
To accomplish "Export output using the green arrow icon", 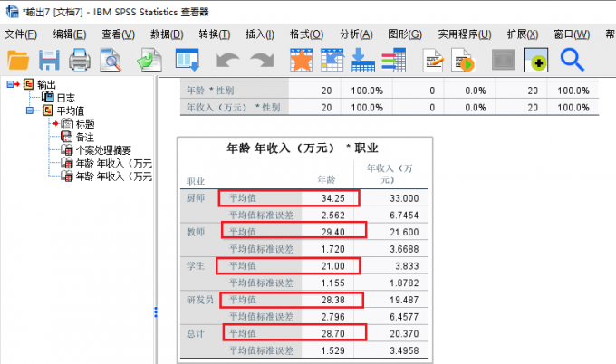I will click(x=149, y=60).
